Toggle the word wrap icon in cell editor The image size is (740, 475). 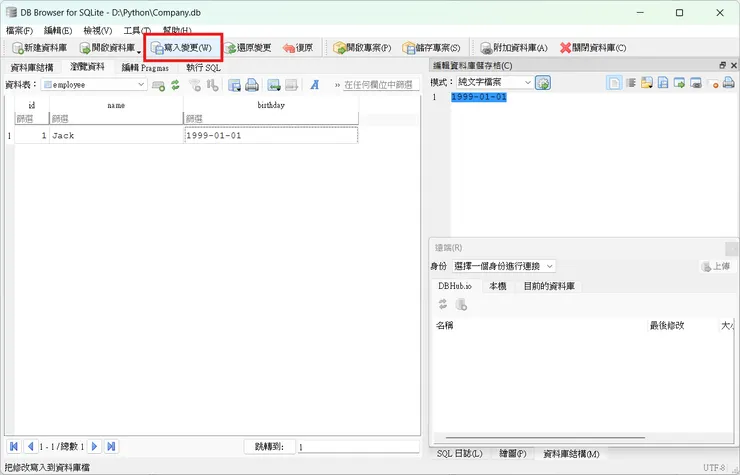(x=631, y=83)
